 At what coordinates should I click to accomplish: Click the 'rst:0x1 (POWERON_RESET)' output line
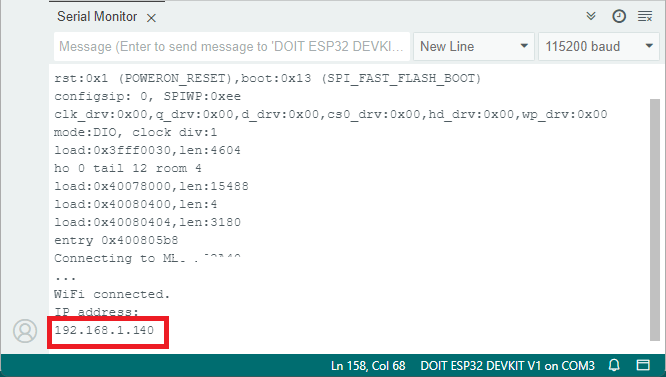pyautogui.click(x=268, y=79)
